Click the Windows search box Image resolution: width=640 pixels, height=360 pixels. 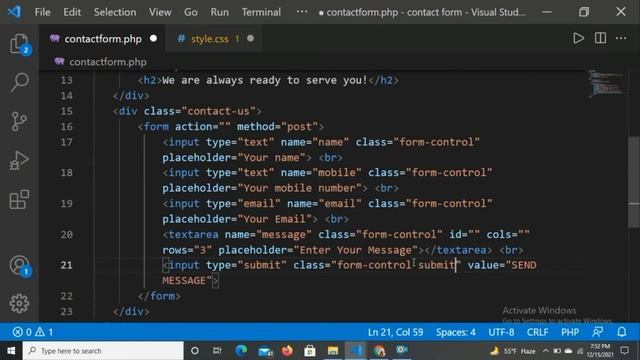(x=103, y=351)
